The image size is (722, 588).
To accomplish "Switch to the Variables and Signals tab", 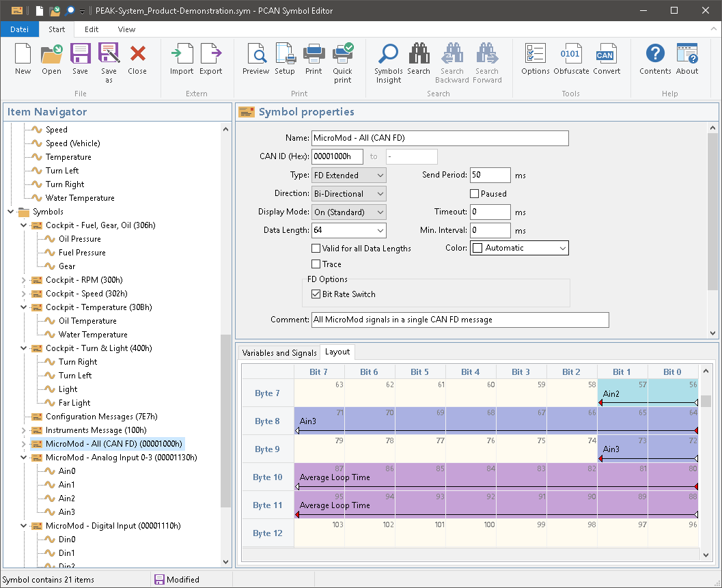I will (279, 353).
